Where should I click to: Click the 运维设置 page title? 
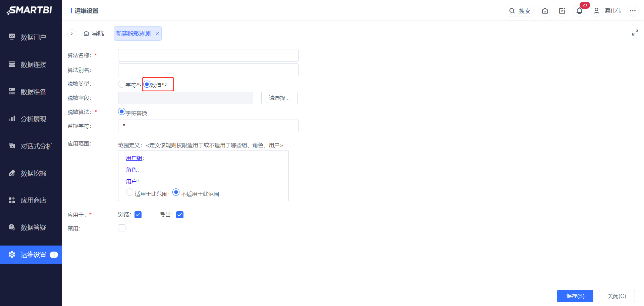tap(86, 11)
